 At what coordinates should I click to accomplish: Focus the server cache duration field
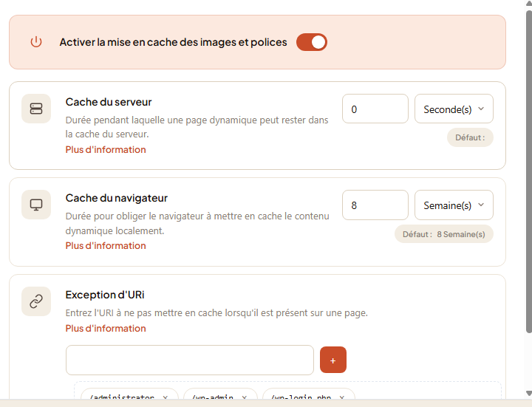point(375,109)
